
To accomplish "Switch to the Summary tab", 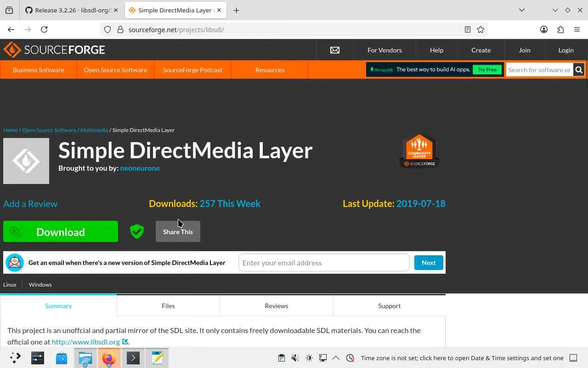I will click(58, 306).
